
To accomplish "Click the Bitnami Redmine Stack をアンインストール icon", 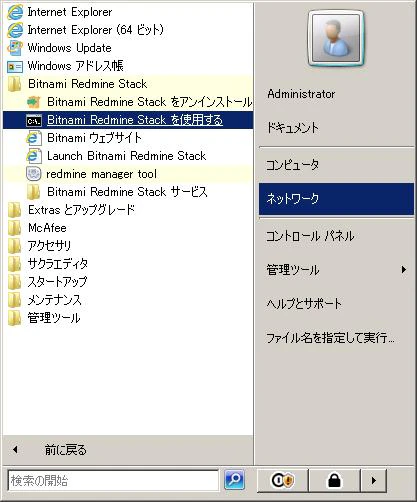I will coord(34,102).
